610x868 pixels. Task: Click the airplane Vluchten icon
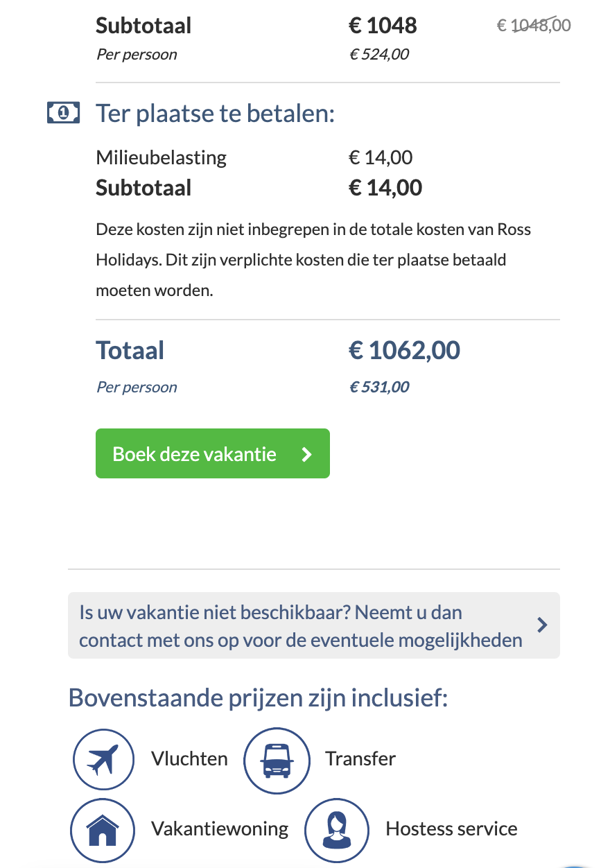[x=103, y=759]
